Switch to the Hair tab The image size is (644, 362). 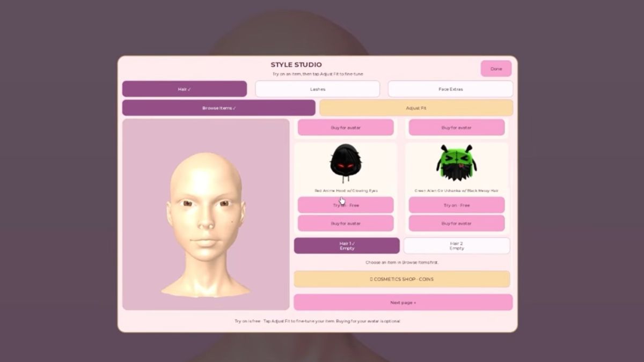[185, 89]
